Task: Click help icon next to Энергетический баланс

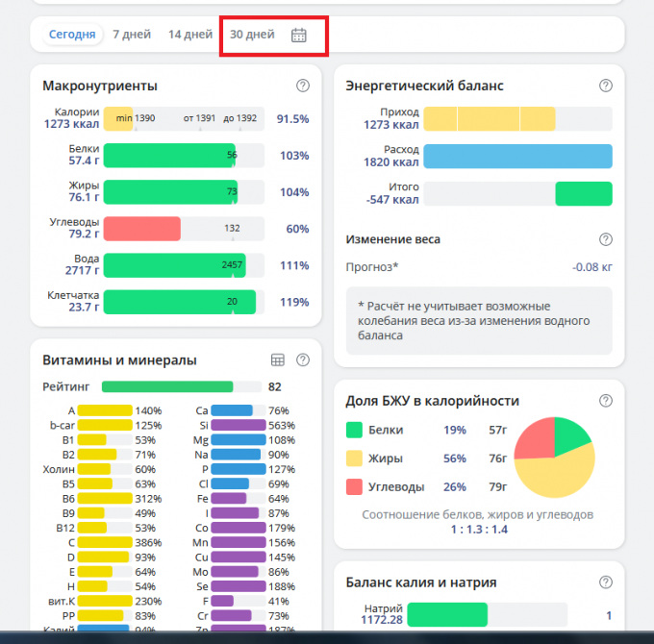Action: (605, 86)
